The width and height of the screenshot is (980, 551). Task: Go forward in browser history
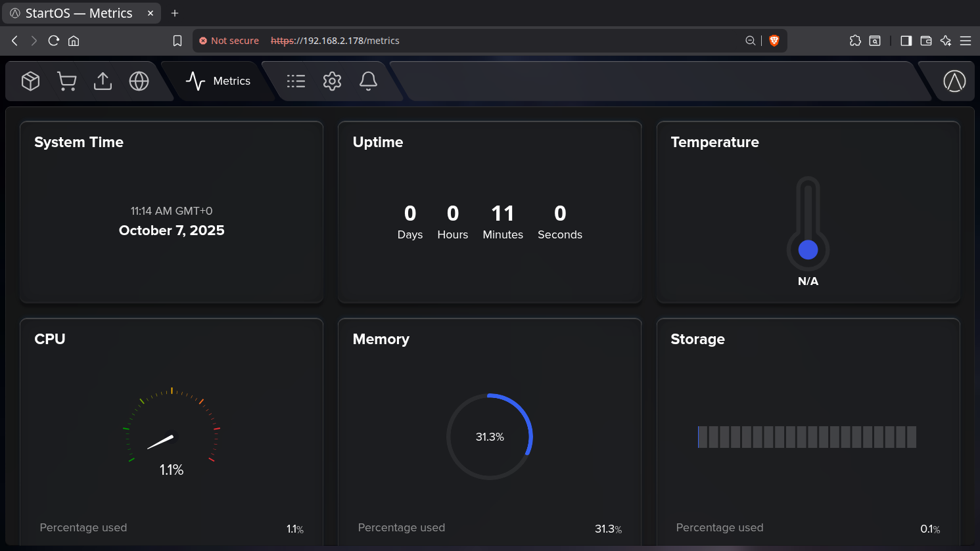[x=34, y=41]
